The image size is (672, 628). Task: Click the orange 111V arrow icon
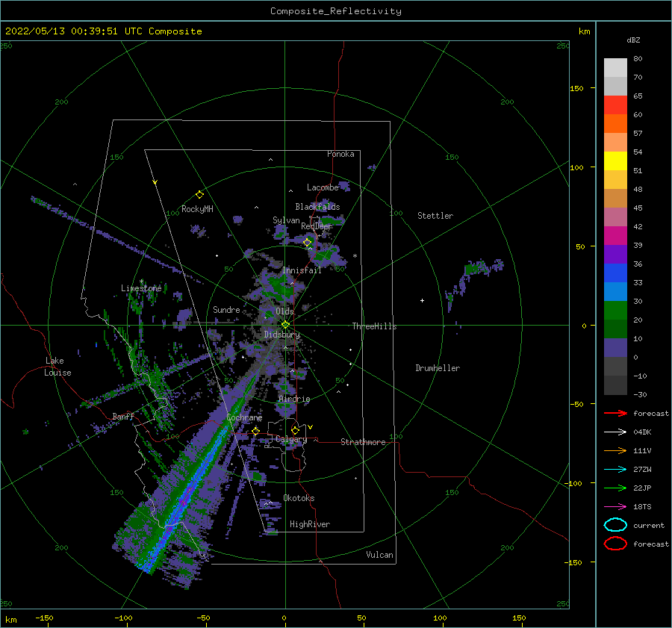[x=615, y=450]
